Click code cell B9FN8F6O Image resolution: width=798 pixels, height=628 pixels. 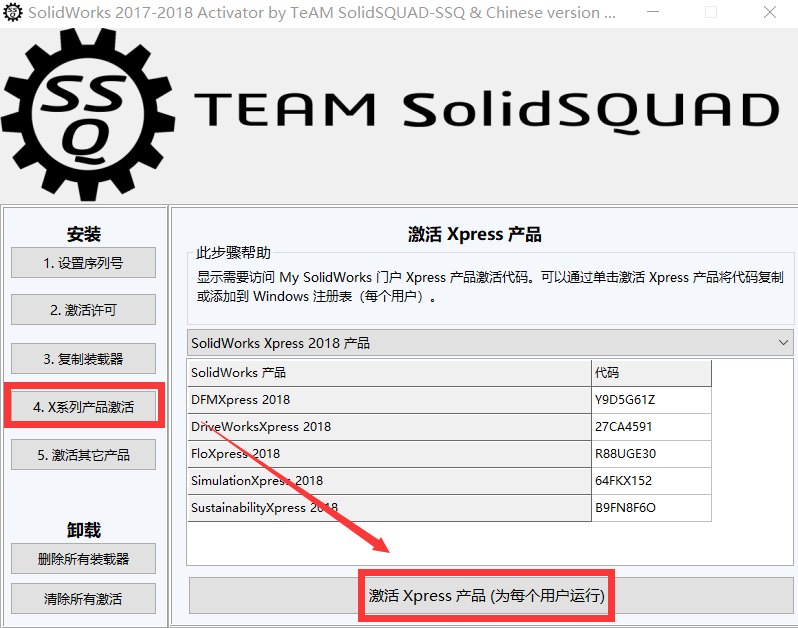[x=651, y=507]
